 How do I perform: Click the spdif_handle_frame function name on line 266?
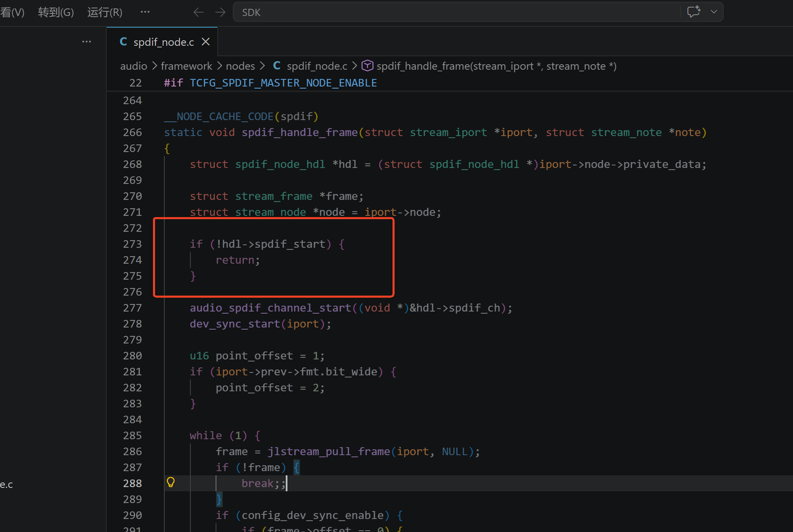pyautogui.click(x=300, y=132)
